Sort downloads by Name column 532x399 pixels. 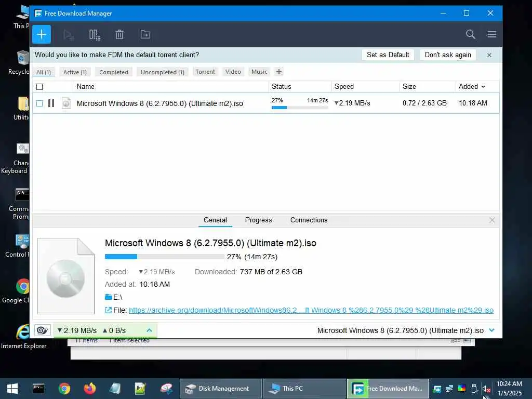pyautogui.click(x=171, y=87)
